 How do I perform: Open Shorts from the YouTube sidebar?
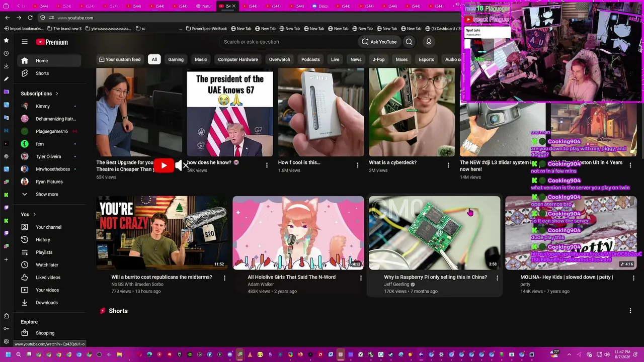click(x=49, y=73)
